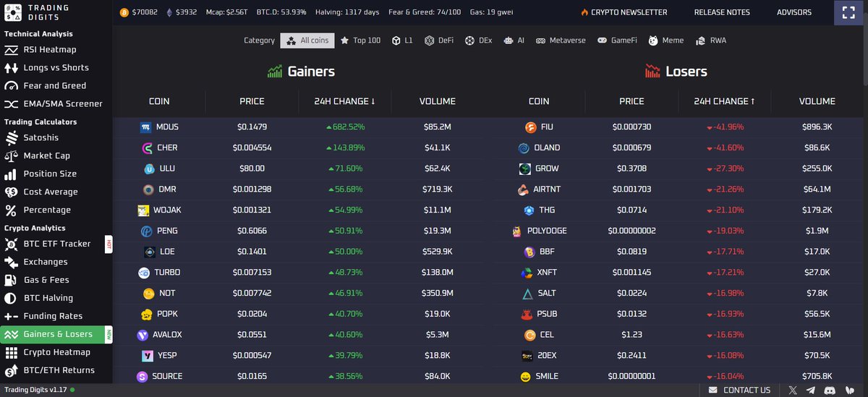Sort gainers by VOLUME column

pos(437,101)
